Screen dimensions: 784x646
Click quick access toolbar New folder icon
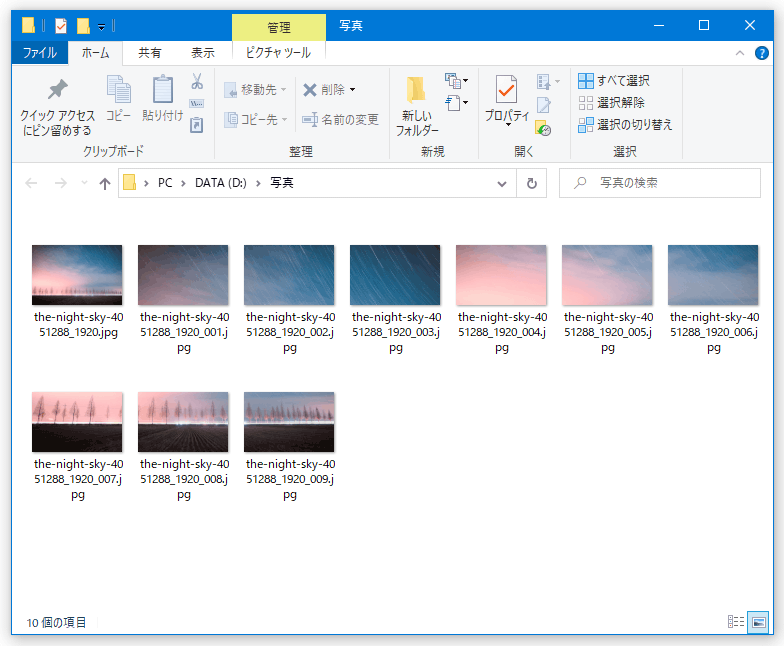point(83,26)
